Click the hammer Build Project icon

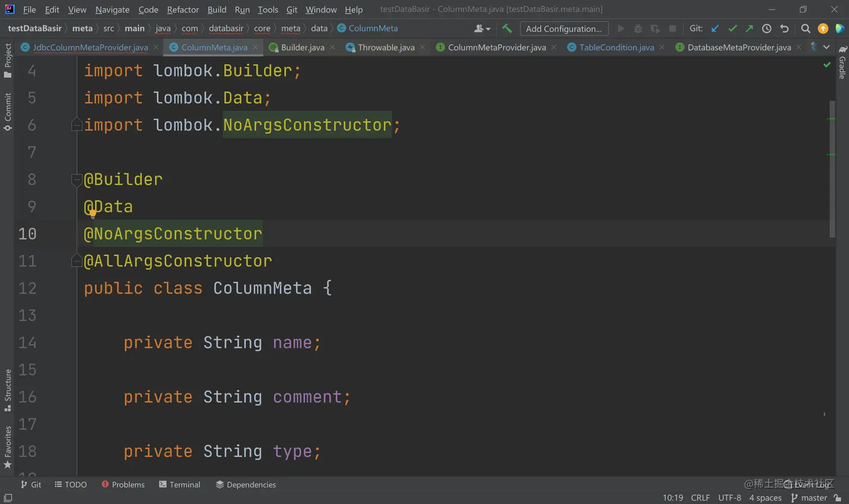[x=507, y=29]
